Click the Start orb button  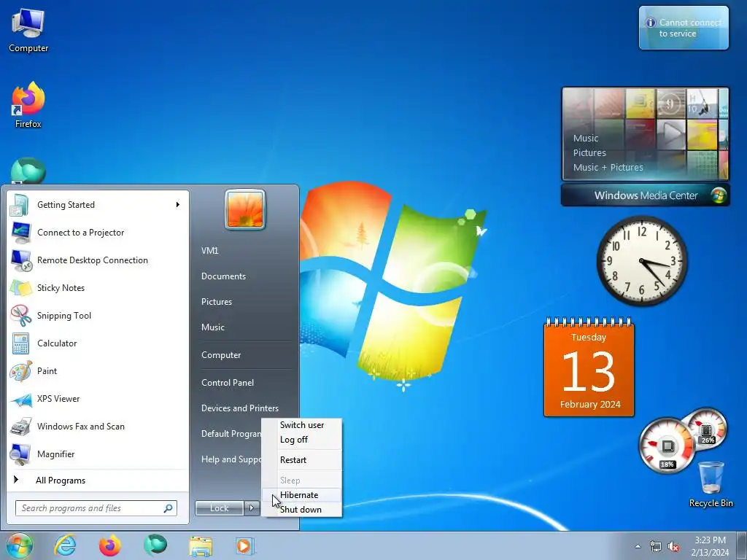tap(19, 545)
